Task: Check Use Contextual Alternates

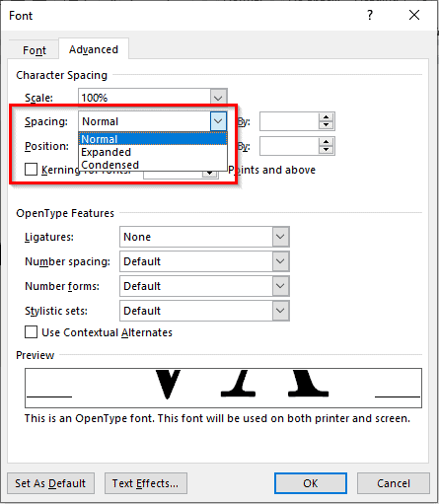Action: coord(31,332)
